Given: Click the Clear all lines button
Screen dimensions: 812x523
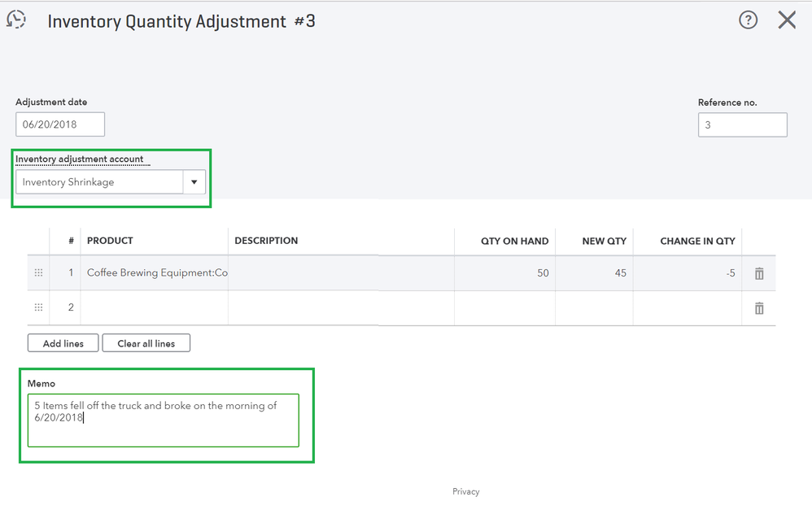Looking at the screenshot, I should coord(146,343).
